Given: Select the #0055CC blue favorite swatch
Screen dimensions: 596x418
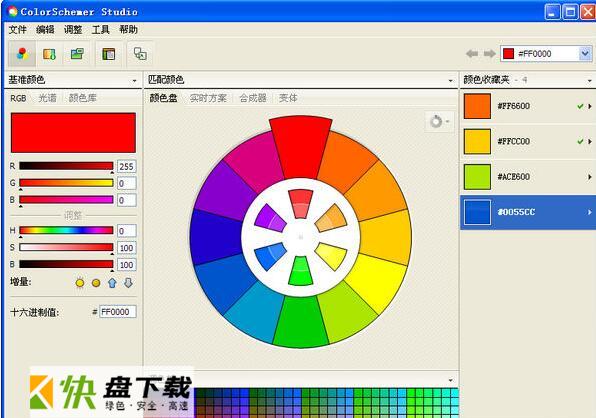Looking at the screenshot, I should click(x=477, y=212).
